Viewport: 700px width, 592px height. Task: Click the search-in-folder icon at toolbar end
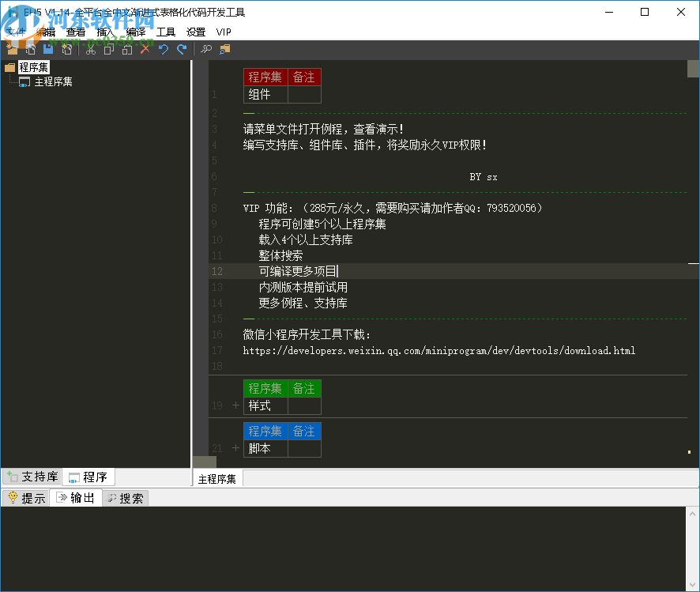click(x=224, y=49)
